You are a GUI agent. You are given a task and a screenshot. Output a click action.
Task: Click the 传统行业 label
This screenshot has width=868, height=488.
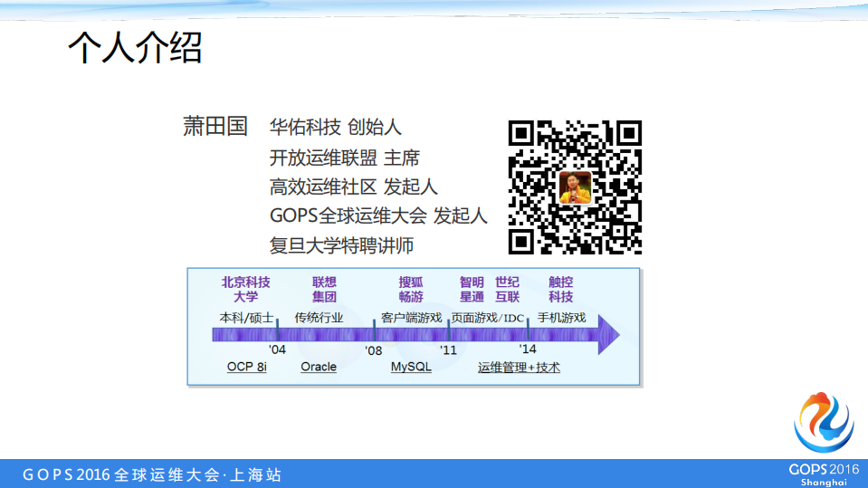tap(319, 318)
